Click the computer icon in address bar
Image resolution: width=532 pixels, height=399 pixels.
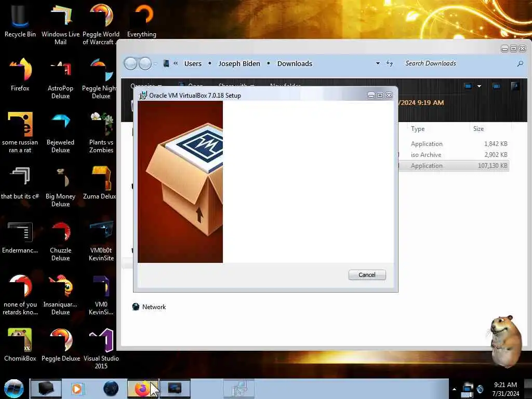click(x=166, y=63)
